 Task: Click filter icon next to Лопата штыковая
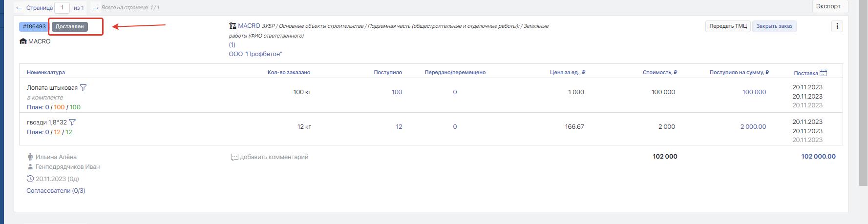click(83, 88)
